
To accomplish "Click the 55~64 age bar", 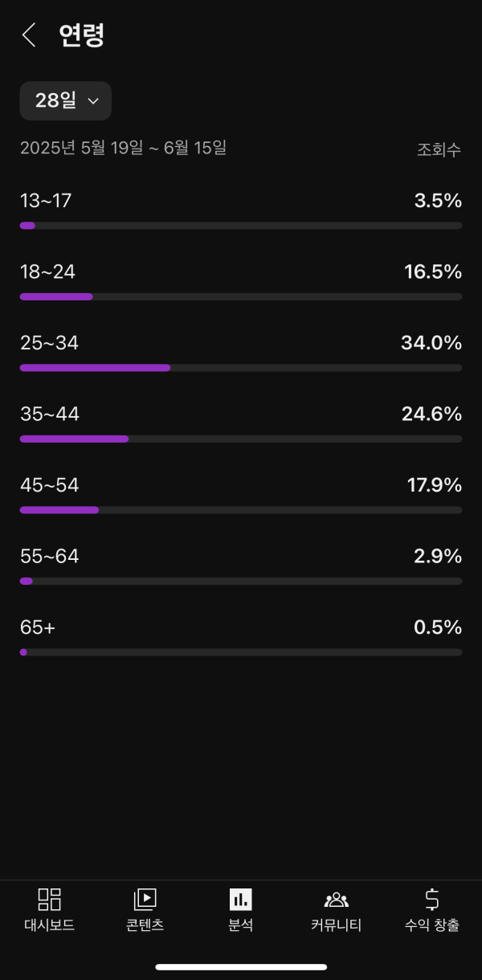I will click(240, 581).
